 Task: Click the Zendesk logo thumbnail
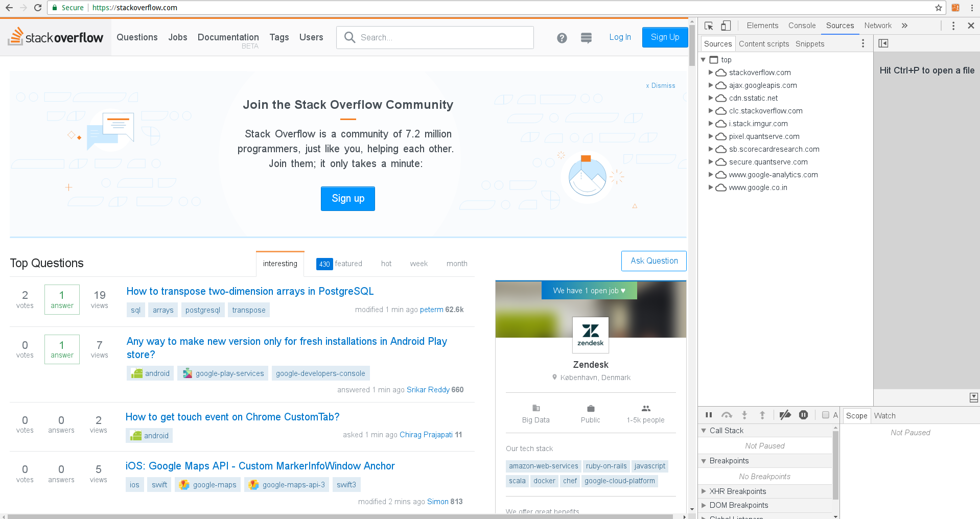(x=591, y=335)
